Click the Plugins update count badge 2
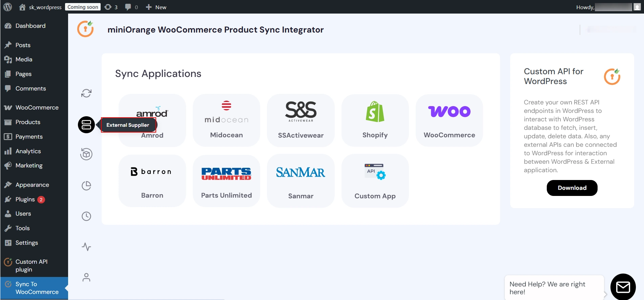This screenshot has width=644, height=300. (x=41, y=200)
